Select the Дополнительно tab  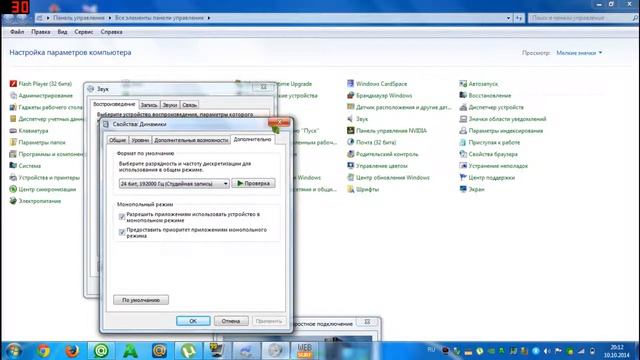[252, 139]
